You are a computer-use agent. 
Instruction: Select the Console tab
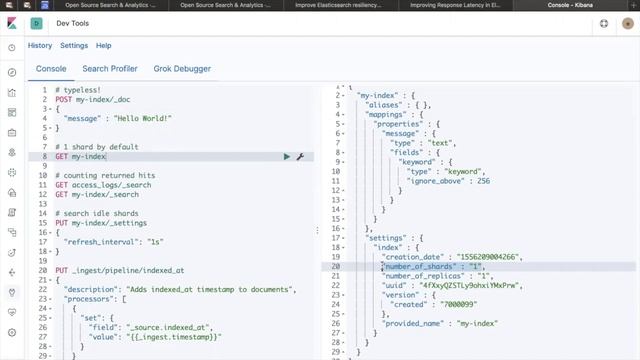click(51, 69)
